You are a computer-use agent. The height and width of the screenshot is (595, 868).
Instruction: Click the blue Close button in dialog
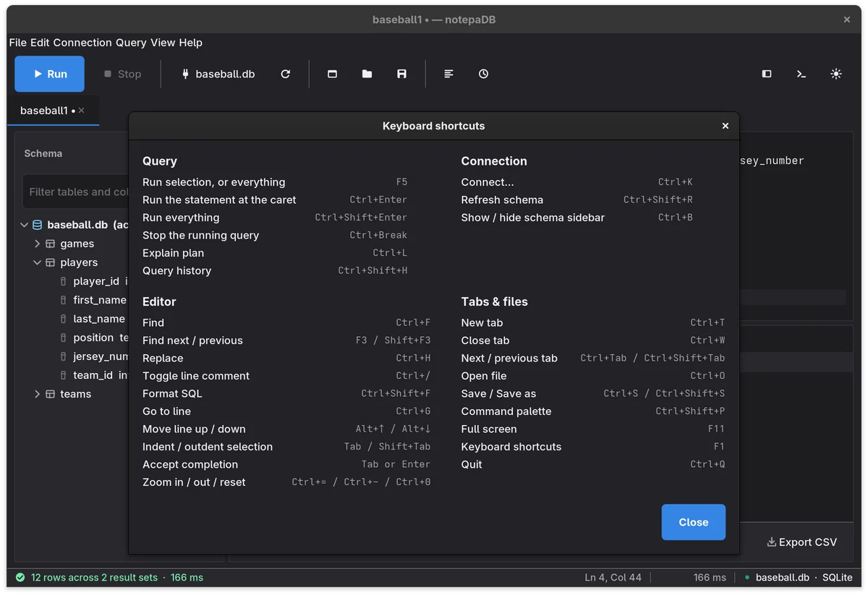(693, 522)
